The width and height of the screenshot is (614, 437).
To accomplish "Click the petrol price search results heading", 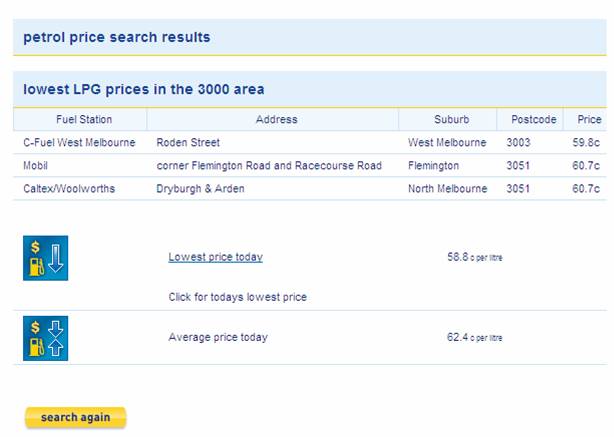I will point(117,38).
